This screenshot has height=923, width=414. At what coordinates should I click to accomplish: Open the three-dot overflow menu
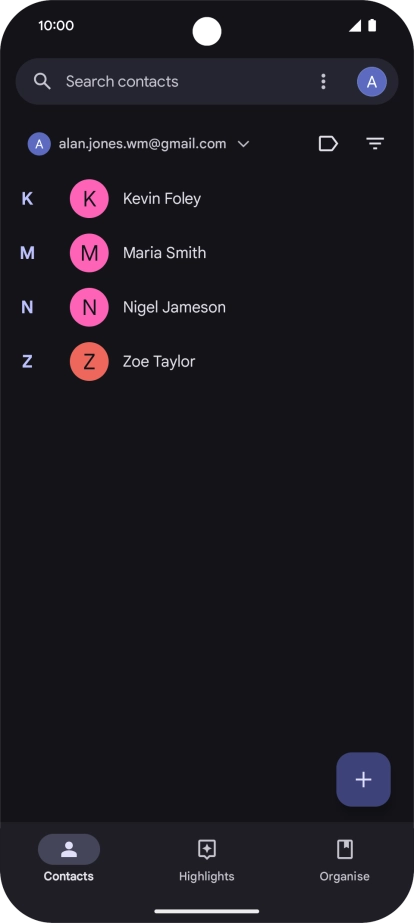(323, 81)
